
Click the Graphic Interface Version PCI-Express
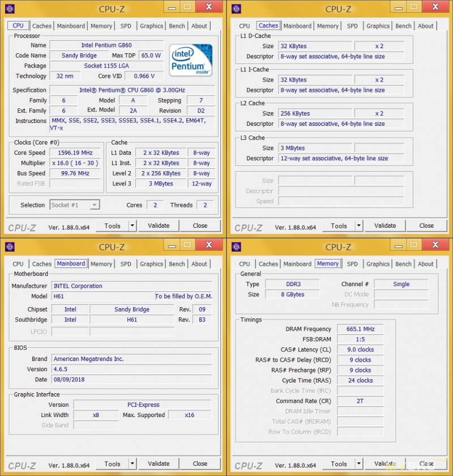[143, 405]
